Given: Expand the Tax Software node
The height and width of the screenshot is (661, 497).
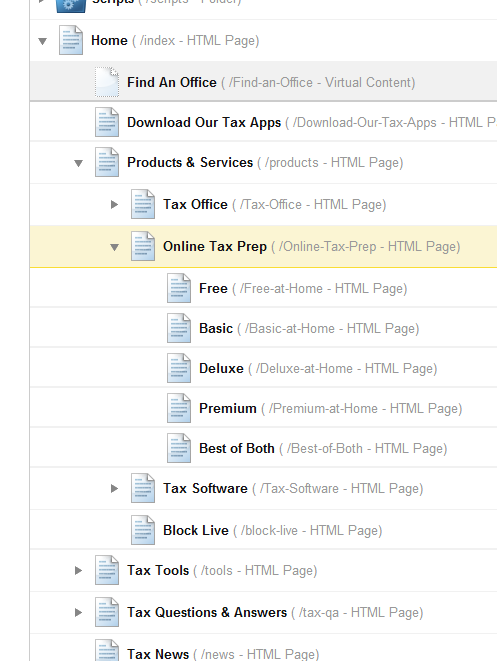Looking at the screenshot, I should 114,489.
